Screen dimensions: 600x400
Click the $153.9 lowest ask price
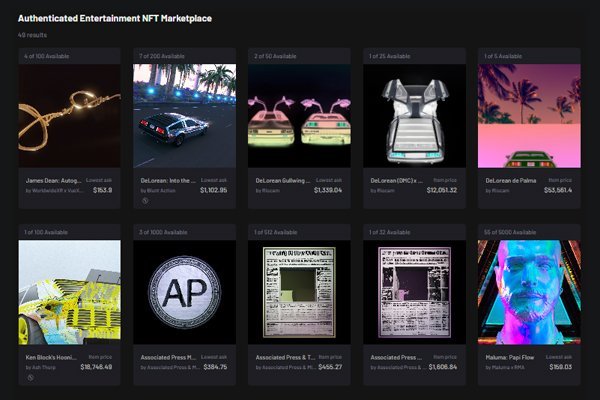[x=103, y=190]
